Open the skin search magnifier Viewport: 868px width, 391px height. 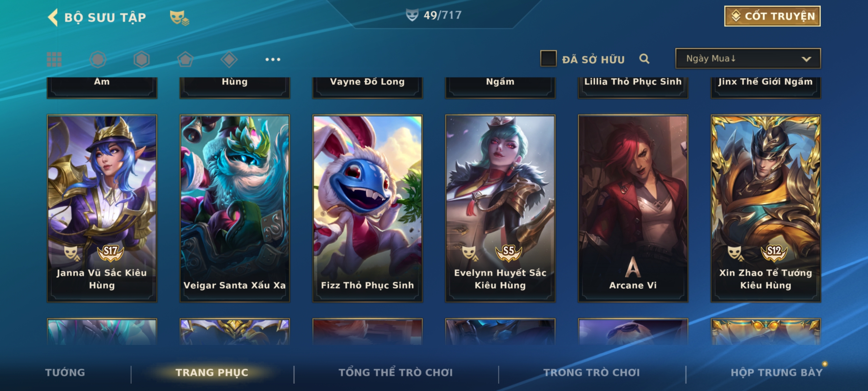point(644,59)
